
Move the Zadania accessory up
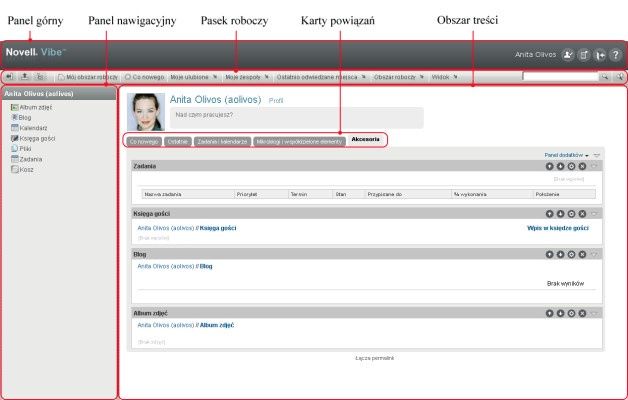click(x=550, y=166)
